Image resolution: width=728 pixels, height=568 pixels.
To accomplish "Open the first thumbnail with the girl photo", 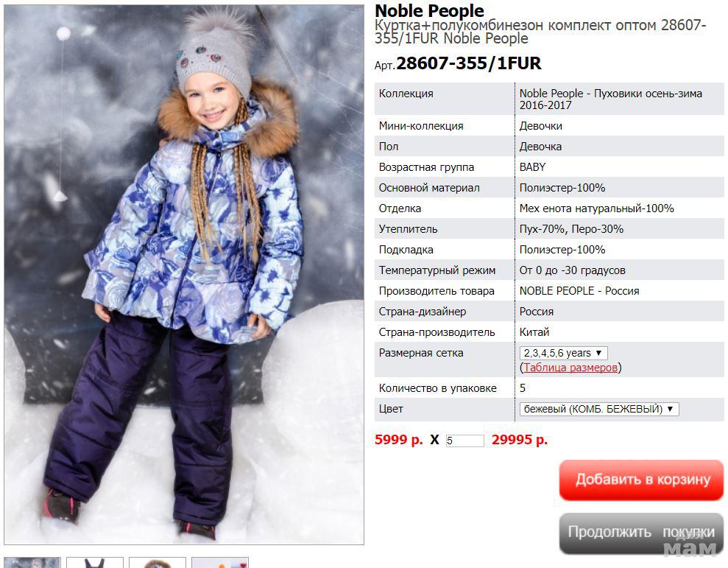I will pos(32,562).
